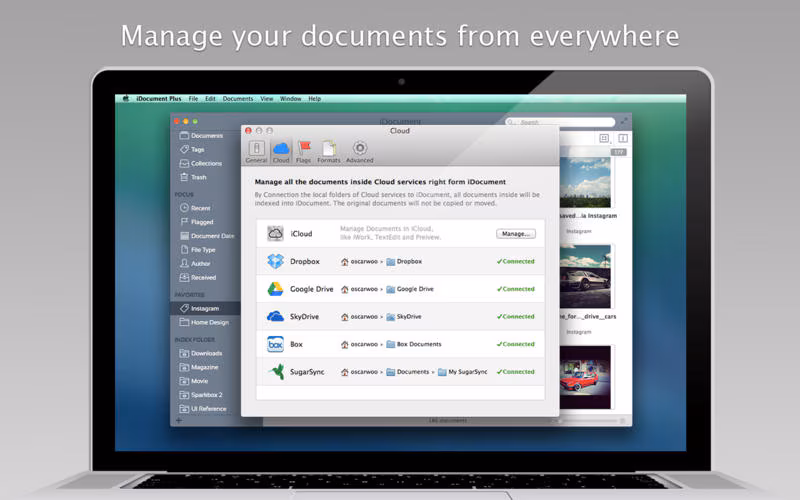
Task: Click SkyDrive folder in path
Action: (x=404, y=316)
